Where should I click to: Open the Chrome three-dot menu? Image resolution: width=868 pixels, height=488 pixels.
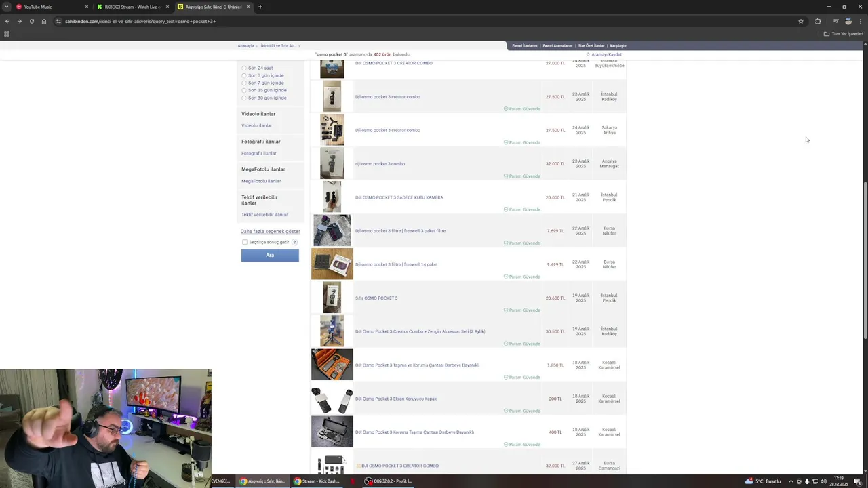861,21
